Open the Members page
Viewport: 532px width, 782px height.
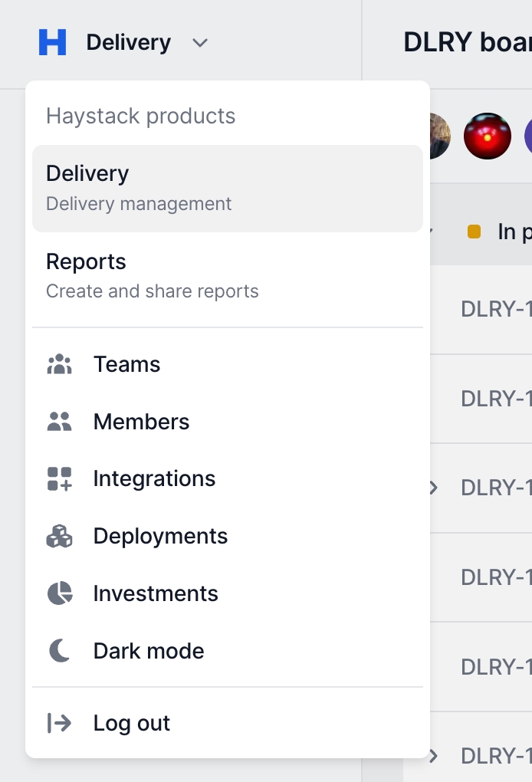point(228,422)
